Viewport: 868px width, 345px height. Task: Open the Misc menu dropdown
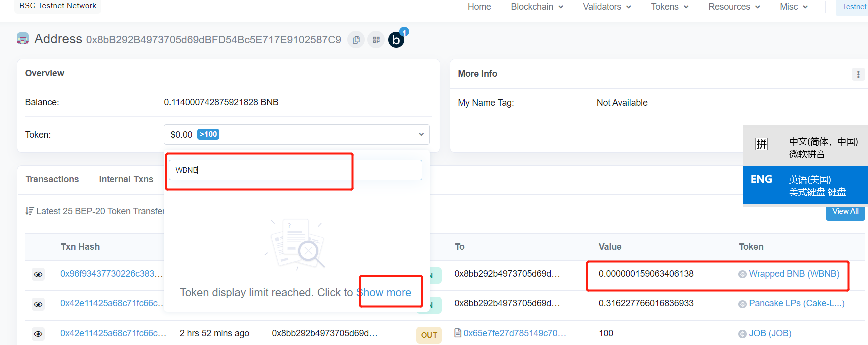pos(794,7)
